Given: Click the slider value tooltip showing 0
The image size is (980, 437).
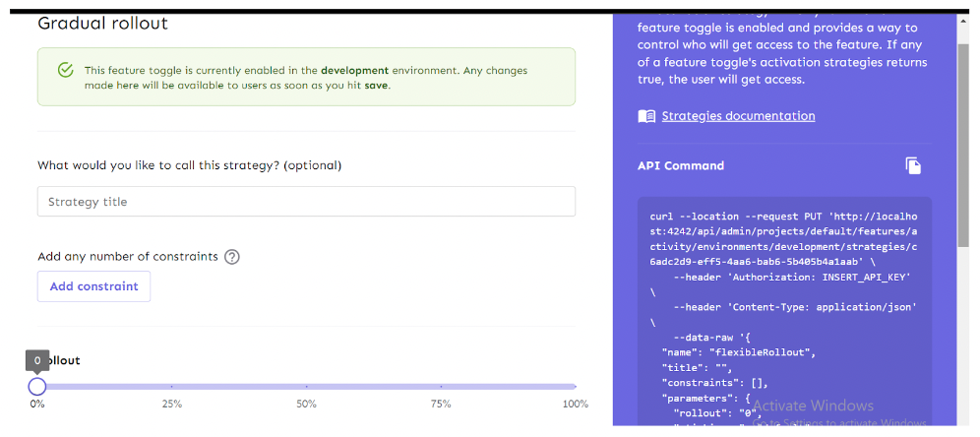Looking at the screenshot, I should [37, 360].
